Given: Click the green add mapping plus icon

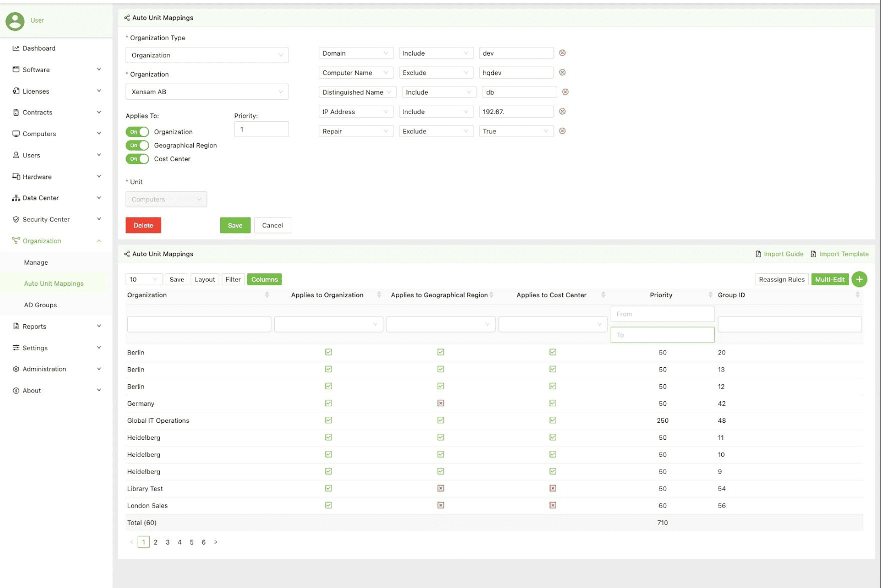Looking at the screenshot, I should (859, 279).
